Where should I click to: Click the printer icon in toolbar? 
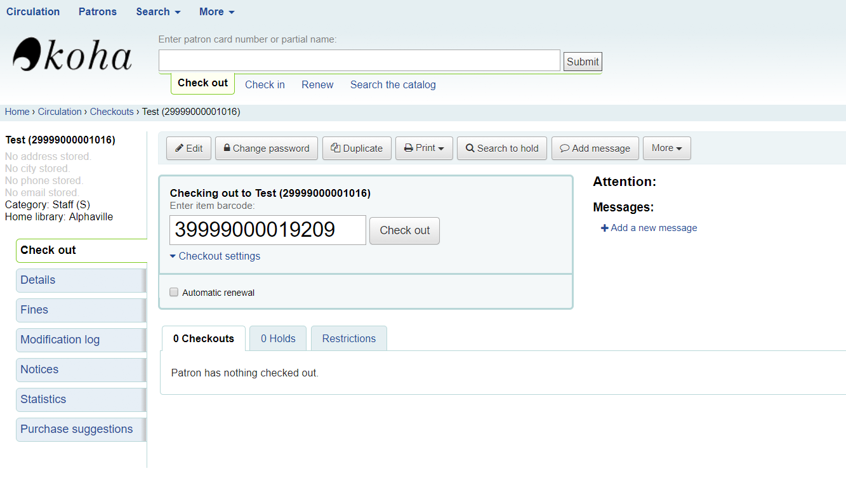click(x=409, y=149)
